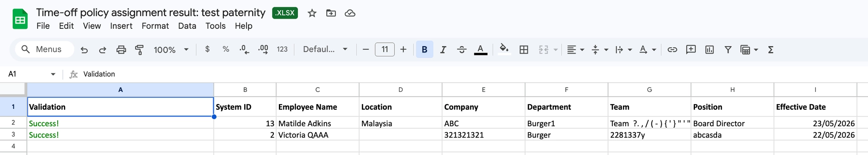This screenshot has height=155, width=868.
Task: Open text wrapping dropdown
Action: (x=623, y=50)
